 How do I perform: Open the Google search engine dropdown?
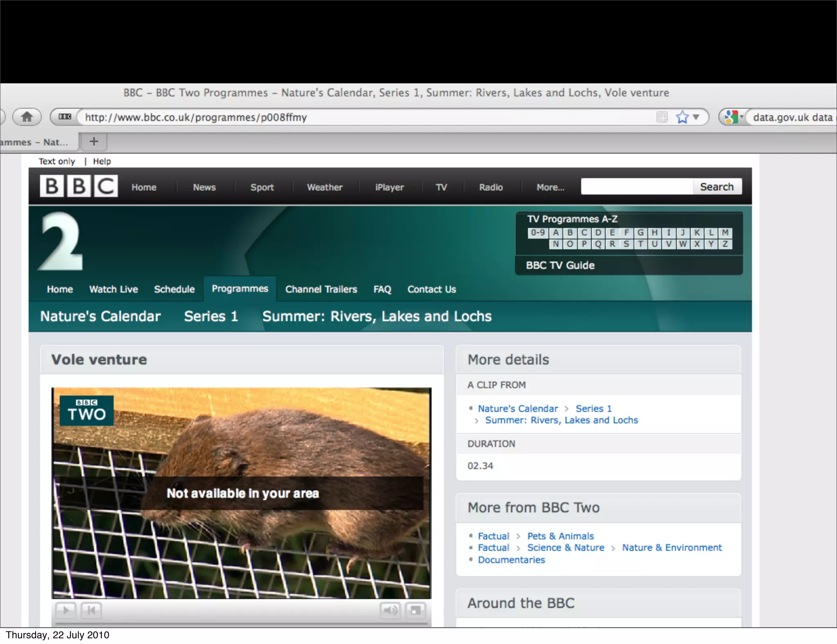click(734, 117)
